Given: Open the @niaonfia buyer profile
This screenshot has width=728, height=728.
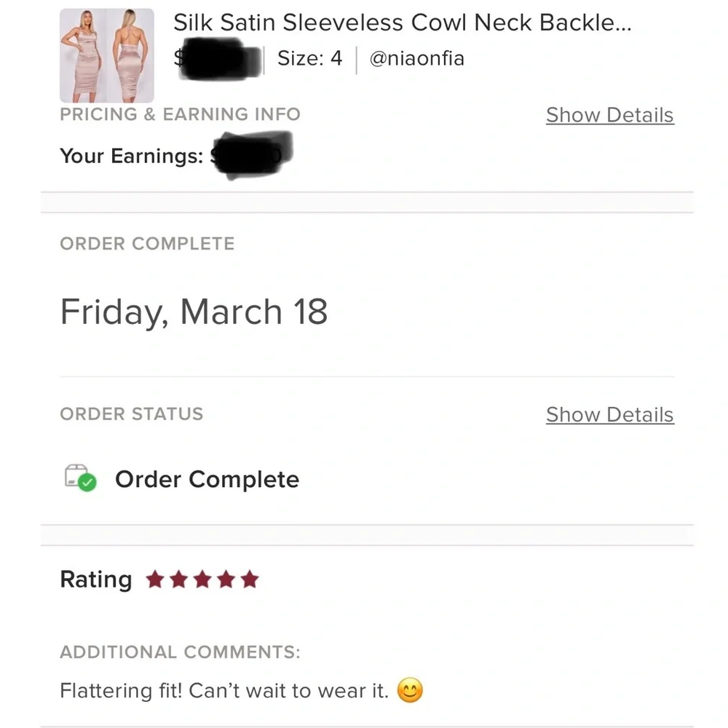Looking at the screenshot, I should 416,58.
